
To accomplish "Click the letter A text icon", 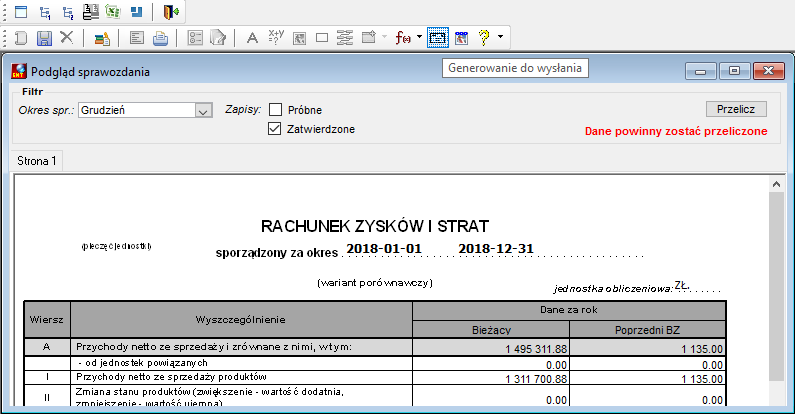I will 252,38.
